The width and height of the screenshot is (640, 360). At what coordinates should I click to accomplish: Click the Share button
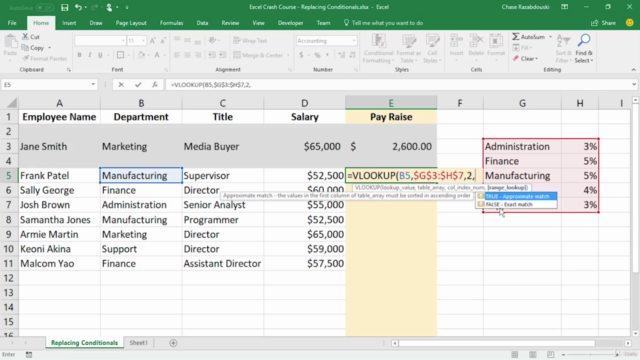click(604, 23)
